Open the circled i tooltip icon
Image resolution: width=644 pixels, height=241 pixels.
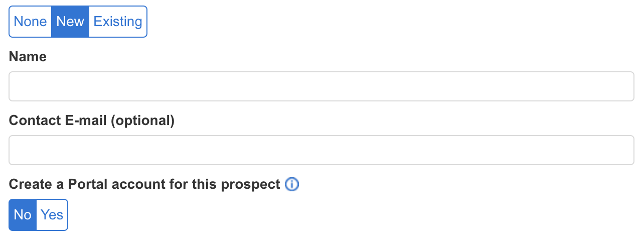click(291, 185)
